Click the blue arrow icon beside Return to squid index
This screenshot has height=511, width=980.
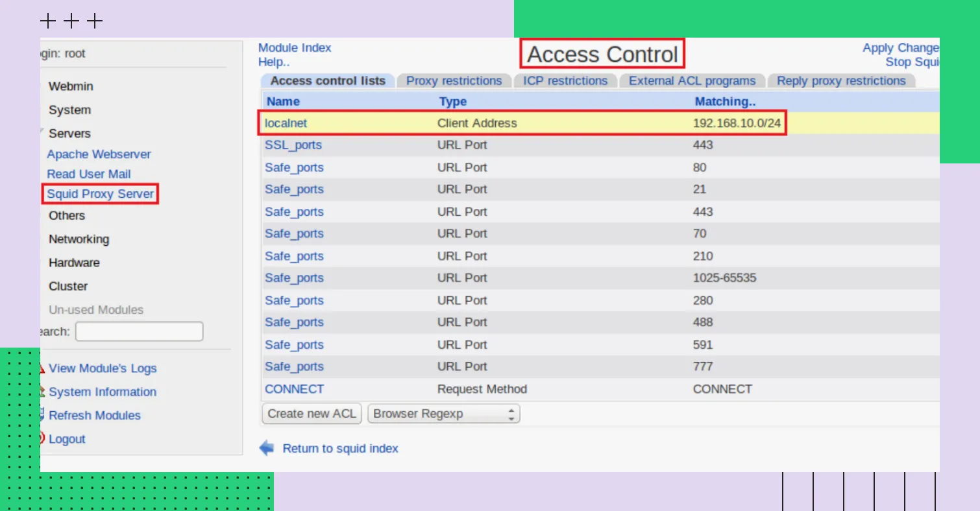[267, 448]
